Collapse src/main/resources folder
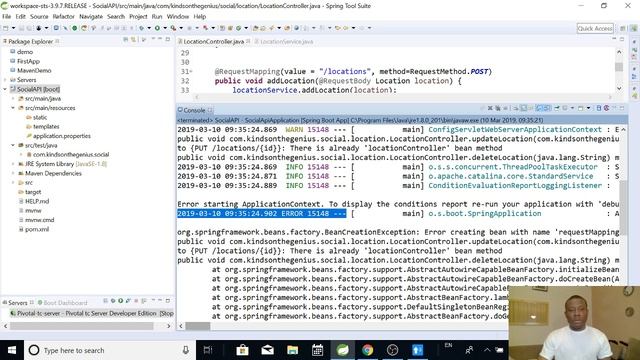Screen dimensions: 640x360 tap(13, 108)
